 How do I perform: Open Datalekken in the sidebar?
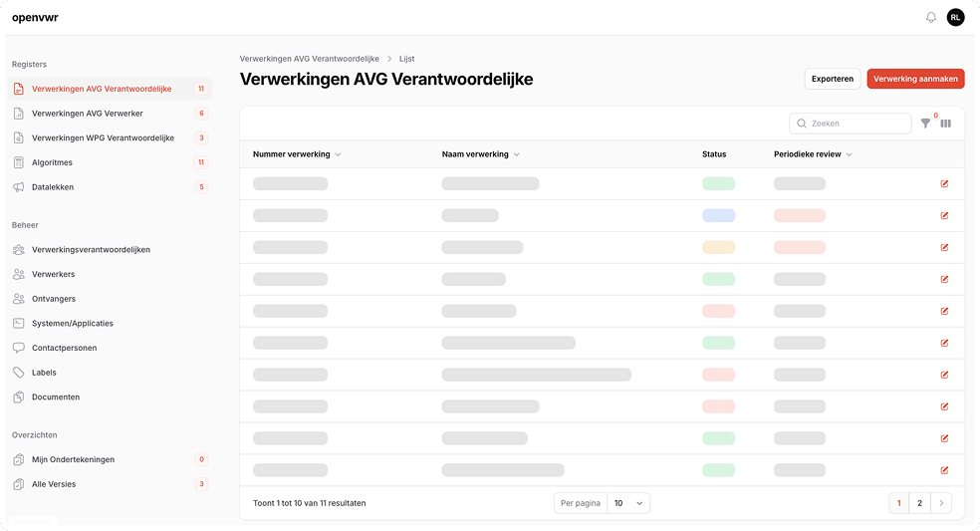pyautogui.click(x=53, y=187)
